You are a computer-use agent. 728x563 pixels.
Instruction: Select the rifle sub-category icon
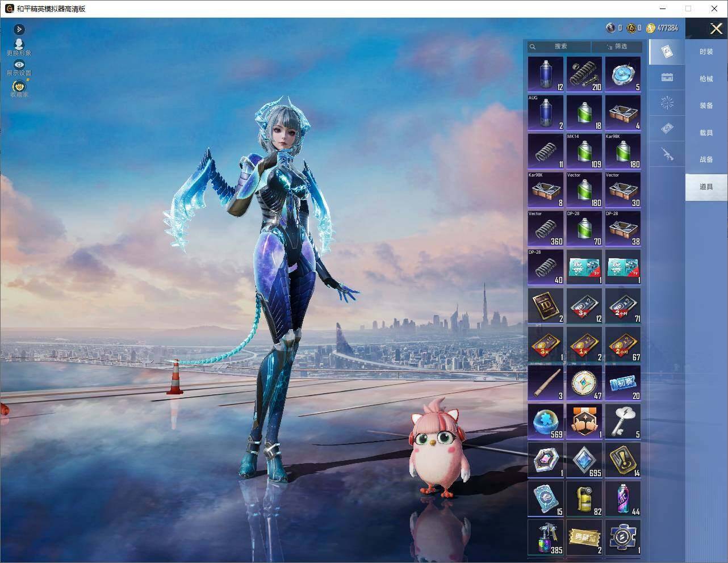(667, 154)
